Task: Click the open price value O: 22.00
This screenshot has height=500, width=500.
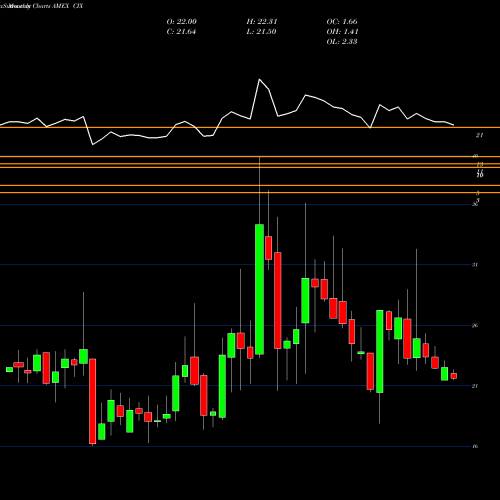Action: click(182, 22)
